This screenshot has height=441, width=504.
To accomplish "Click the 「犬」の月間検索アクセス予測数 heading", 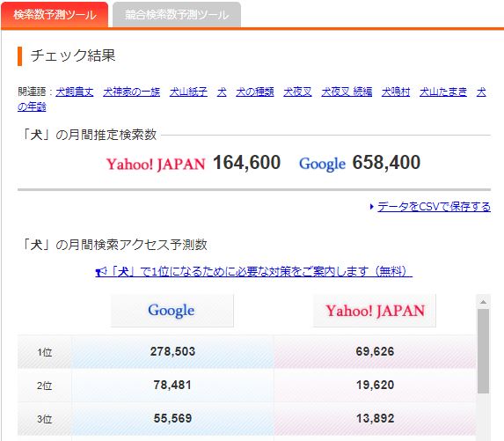I will 113,245.
